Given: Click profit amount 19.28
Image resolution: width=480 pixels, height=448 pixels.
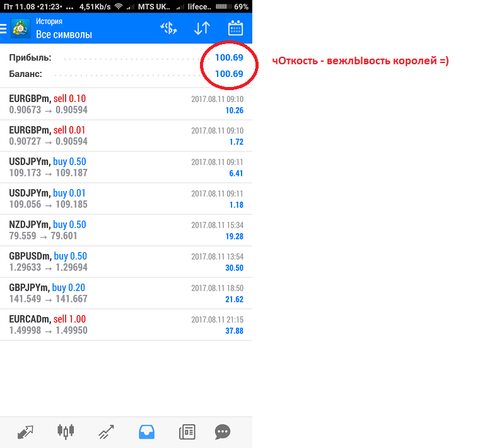Looking at the screenshot, I should click(x=235, y=236).
